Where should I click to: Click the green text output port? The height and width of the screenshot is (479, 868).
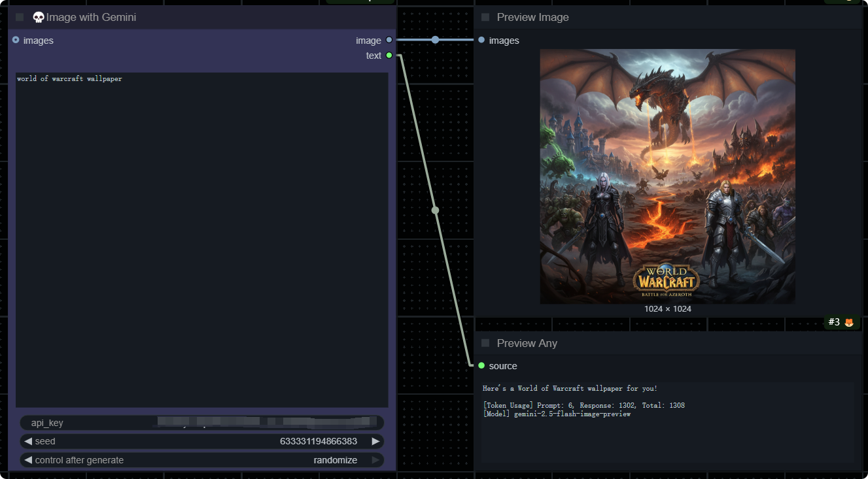click(389, 56)
